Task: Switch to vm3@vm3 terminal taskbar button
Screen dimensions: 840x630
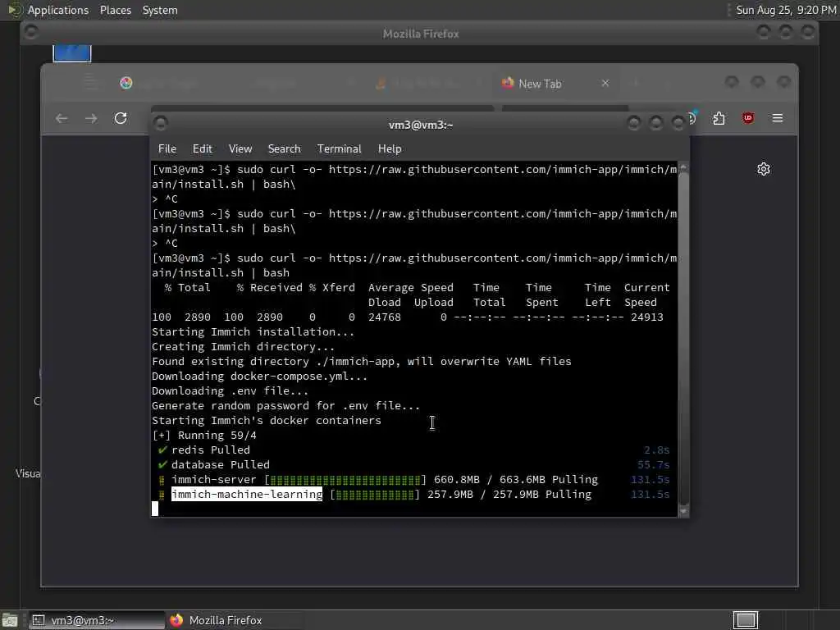Action: click(x=97, y=620)
